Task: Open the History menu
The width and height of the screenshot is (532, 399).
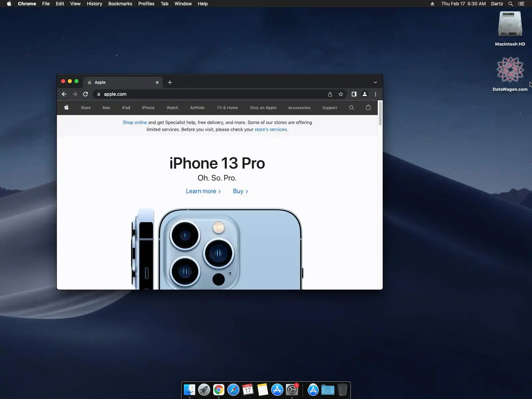Action: [94, 4]
